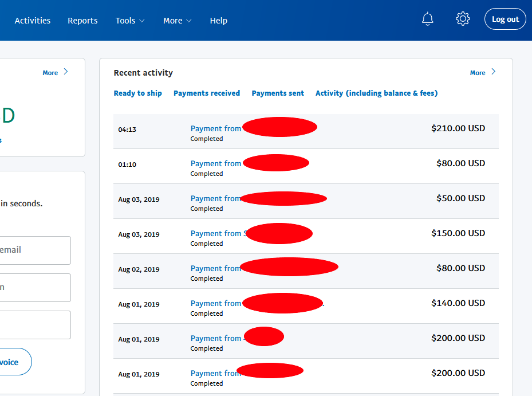Open the Help page
This screenshot has width=532, height=396.
click(x=219, y=21)
